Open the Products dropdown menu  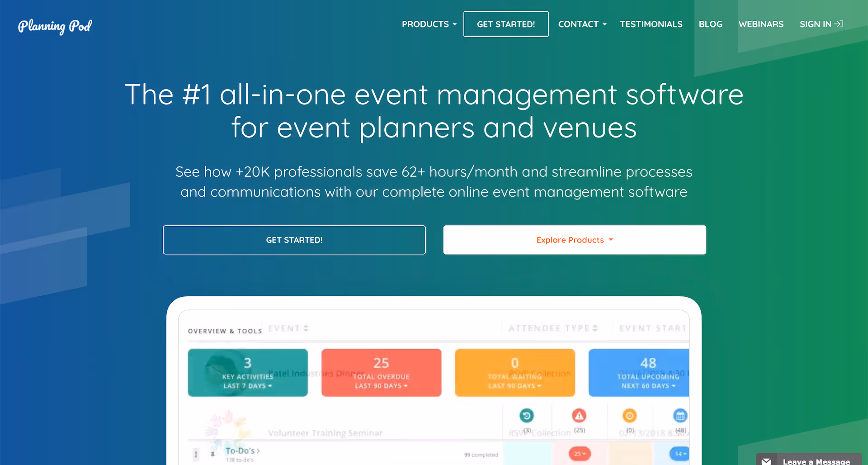click(429, 24)
